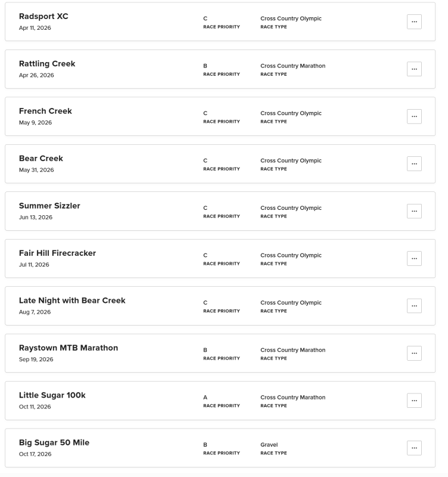Click more options for Late Night with Bear Creek

click(414, 306)
